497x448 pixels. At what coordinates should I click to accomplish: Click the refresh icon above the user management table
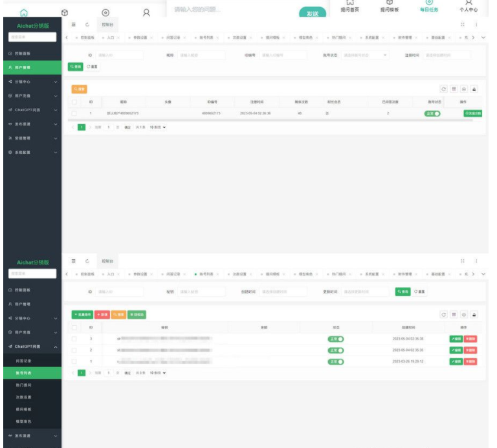443,89
